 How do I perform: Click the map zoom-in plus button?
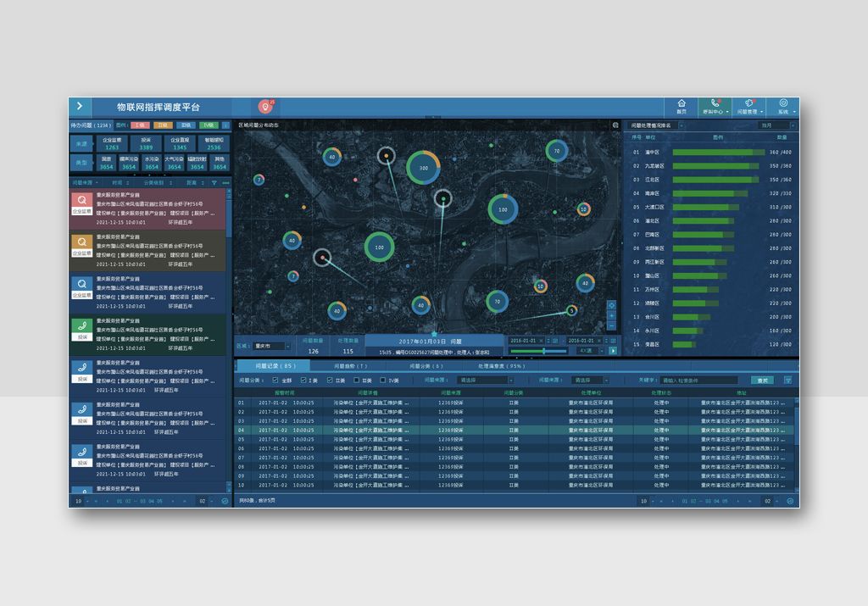611,315
